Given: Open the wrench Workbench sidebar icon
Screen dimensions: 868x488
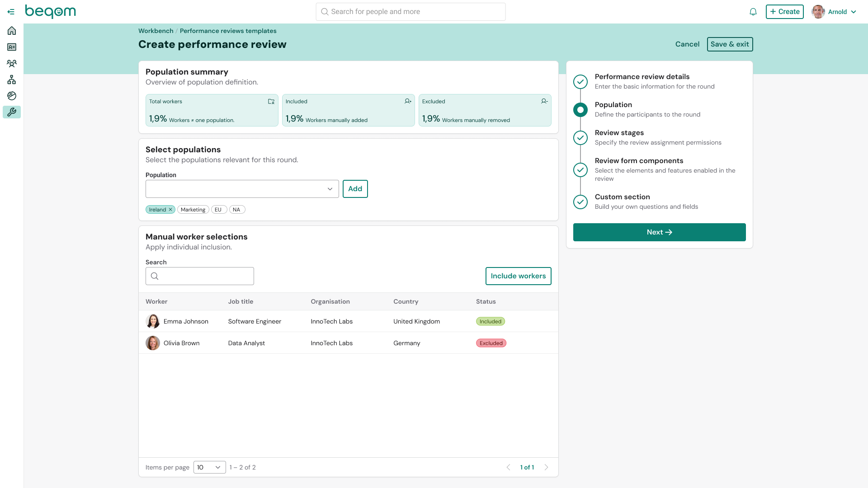Looking at the screenshot, I should (12, 112).
